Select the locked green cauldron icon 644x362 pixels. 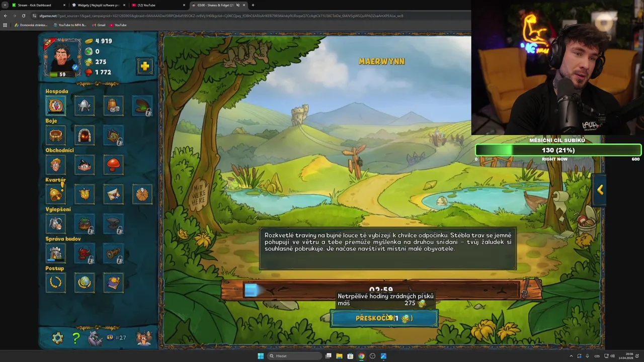[85, 224]
